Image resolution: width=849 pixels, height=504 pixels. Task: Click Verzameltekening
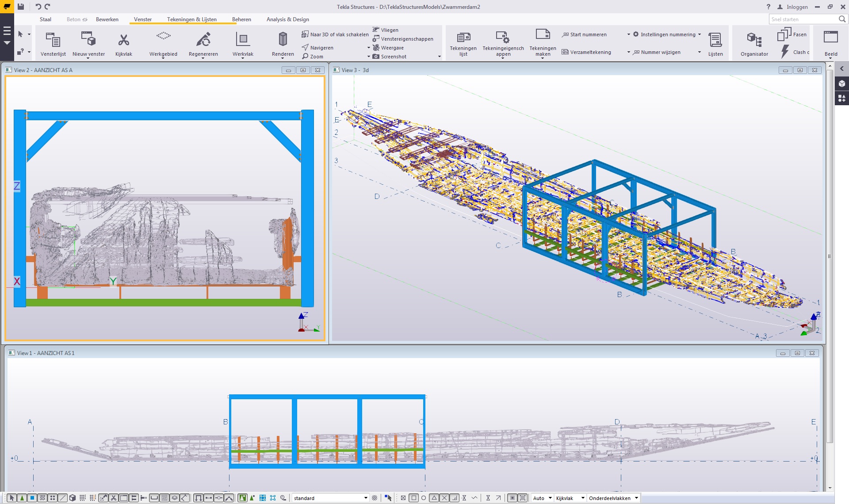pos(586,52)
